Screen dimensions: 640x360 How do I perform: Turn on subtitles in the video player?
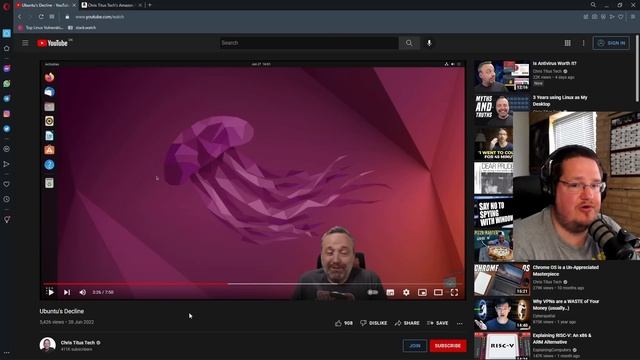[390, 292]
